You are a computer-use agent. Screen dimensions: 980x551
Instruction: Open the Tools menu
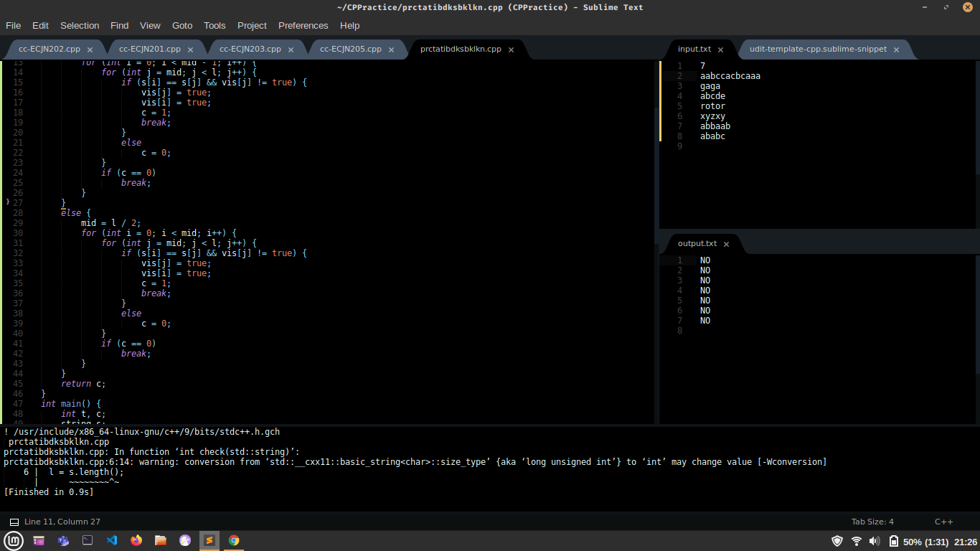215,25
